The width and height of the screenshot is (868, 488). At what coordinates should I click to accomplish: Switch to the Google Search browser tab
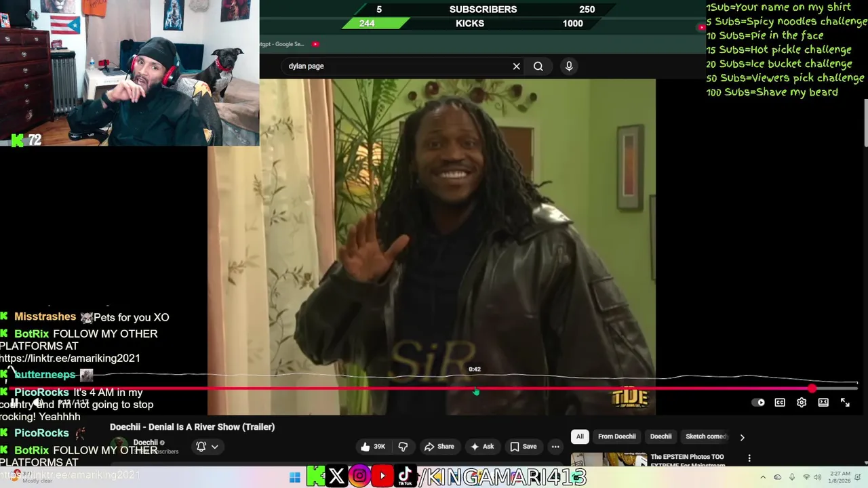282,44
